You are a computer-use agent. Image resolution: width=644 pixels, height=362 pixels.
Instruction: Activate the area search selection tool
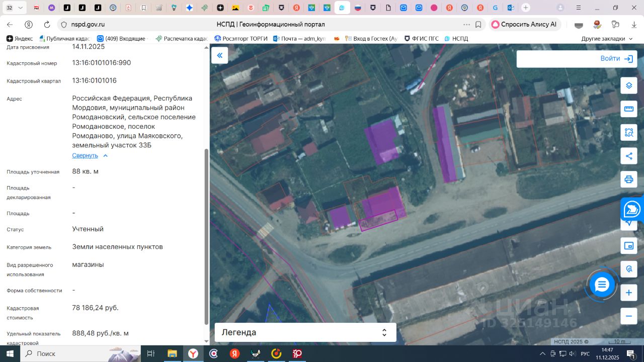629,133
